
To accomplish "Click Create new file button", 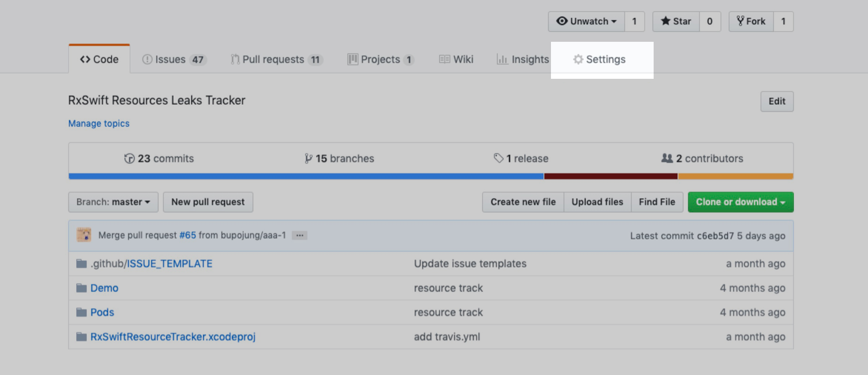I will pyautogui.click(x=523, y=202).
